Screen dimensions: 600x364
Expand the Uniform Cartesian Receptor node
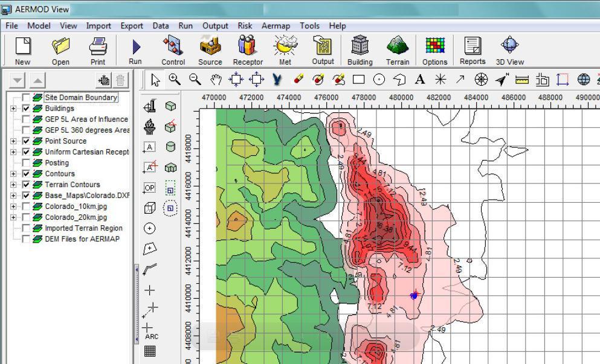(x=13, y=152)
